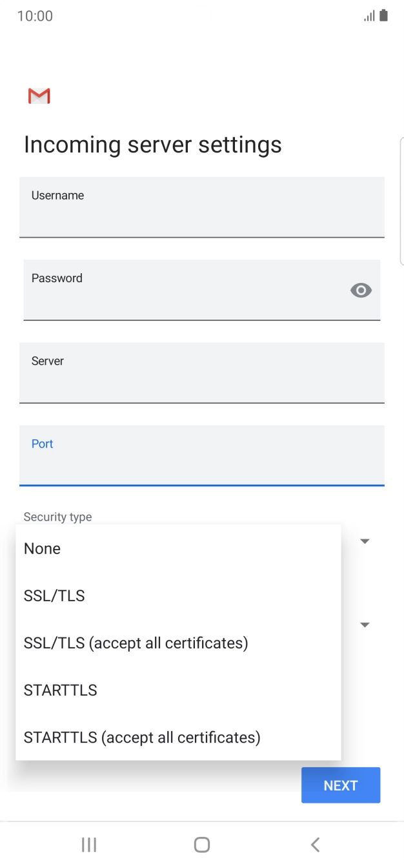
Task: Select the STARTTLS option
Action: (61, 690)
